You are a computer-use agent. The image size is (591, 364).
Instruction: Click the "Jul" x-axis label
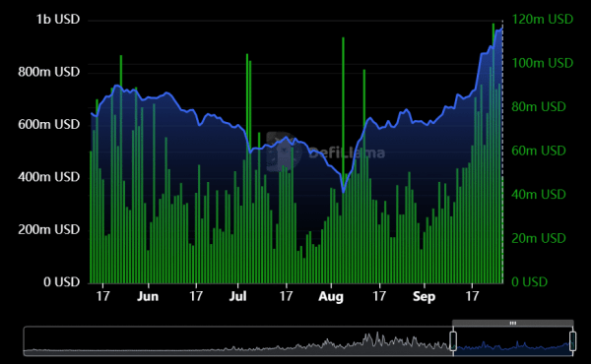pos(237,297)
